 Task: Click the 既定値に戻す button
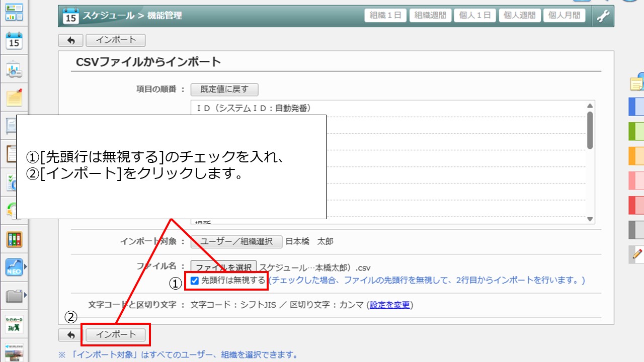pyautogui.click(x=224, y=89)
